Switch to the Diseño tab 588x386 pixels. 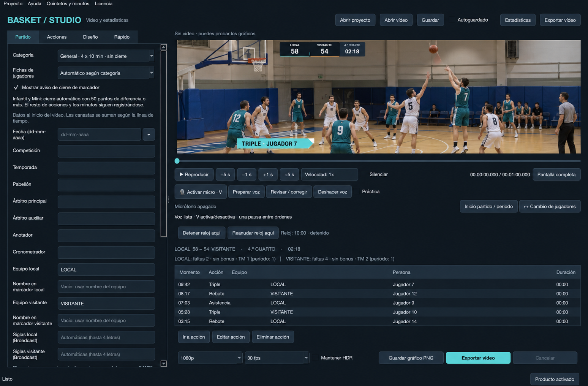(90, 37)
